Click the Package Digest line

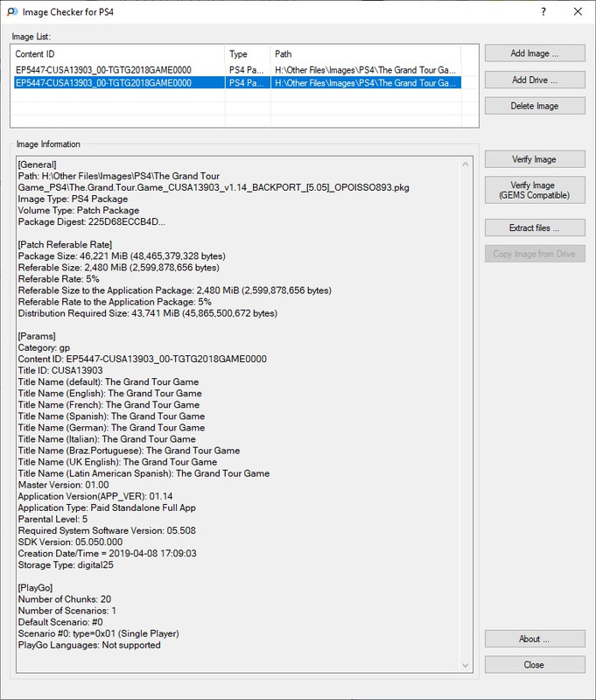coord(92,222)
